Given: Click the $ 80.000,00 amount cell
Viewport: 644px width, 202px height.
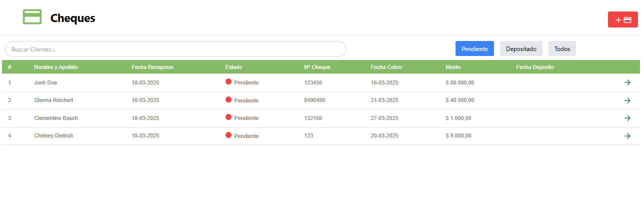Looking at the screenshot, I should (459, 82).
